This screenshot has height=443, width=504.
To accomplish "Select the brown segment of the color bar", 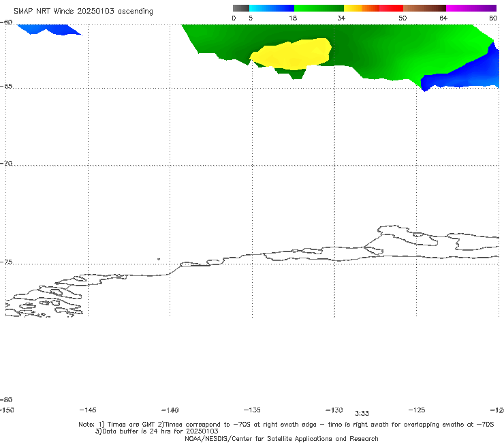I will click(x=424, y=8).
